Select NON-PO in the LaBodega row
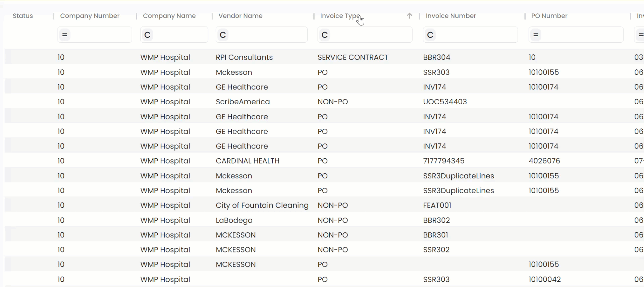Viewport: 644px width, 287px height. click(x=333, y=220)
